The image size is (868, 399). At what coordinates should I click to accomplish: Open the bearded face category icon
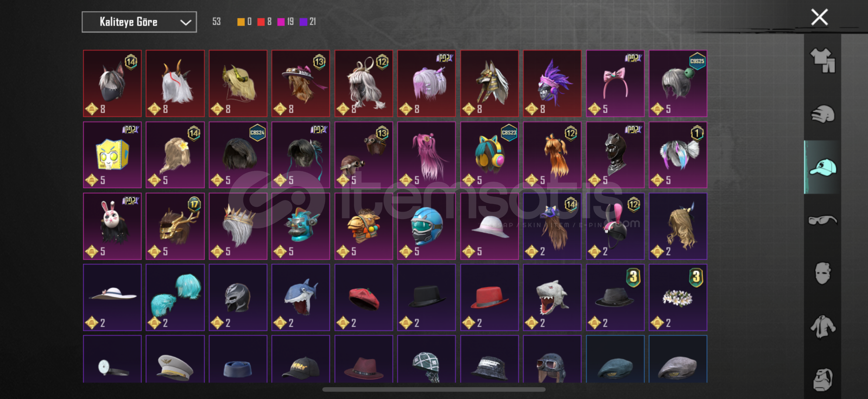(x=823, y=379)
